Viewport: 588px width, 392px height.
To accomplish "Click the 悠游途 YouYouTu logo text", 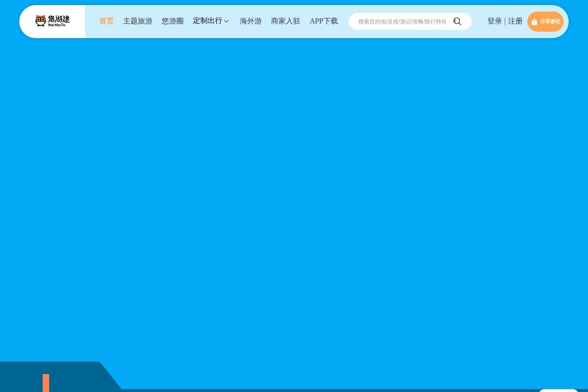I will 59,21.
